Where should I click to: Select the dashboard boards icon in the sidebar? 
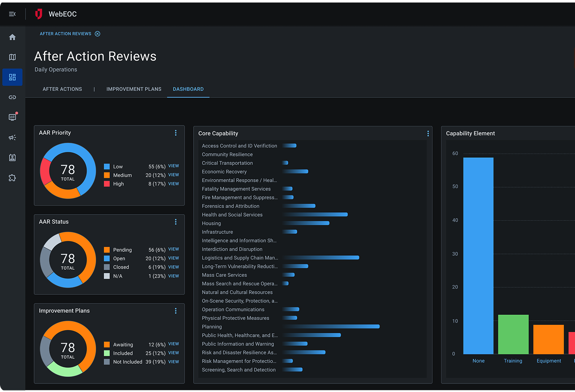(x=12, y=77)
